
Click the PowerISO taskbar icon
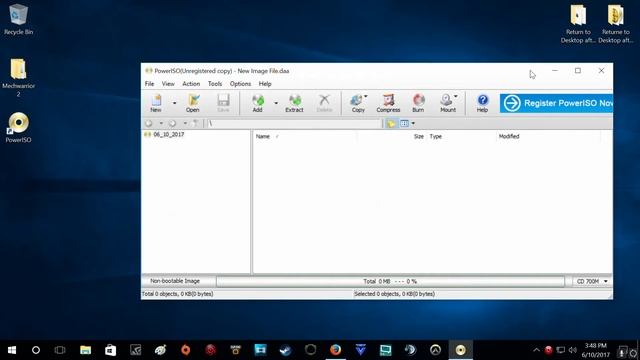tap(460, 350)
